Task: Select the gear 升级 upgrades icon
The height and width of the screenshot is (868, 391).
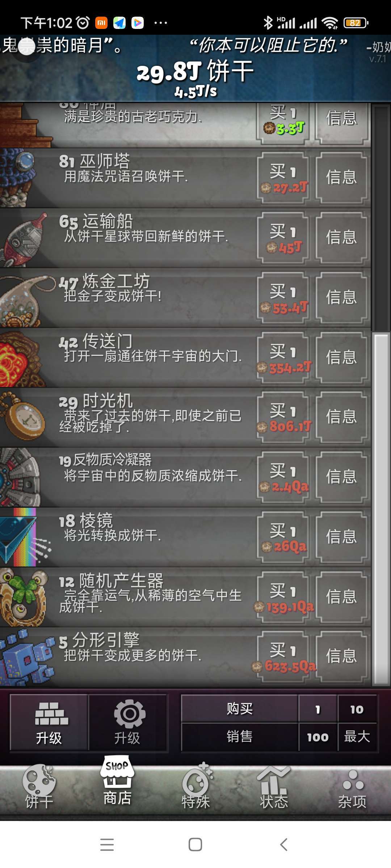Action: click(127, 722)
